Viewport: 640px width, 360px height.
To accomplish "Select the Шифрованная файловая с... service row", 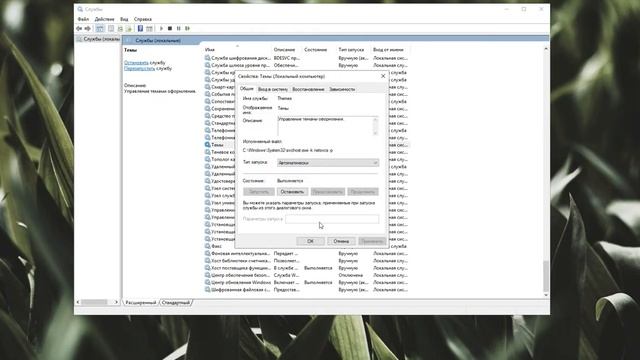I will [x=306, y=290].
